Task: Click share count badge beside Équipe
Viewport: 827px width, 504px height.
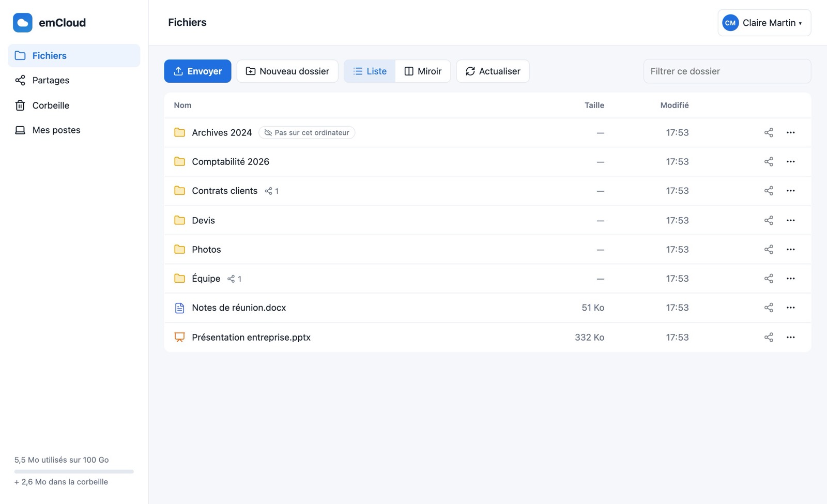Action: pyautogui.click(x=235, y=279)
